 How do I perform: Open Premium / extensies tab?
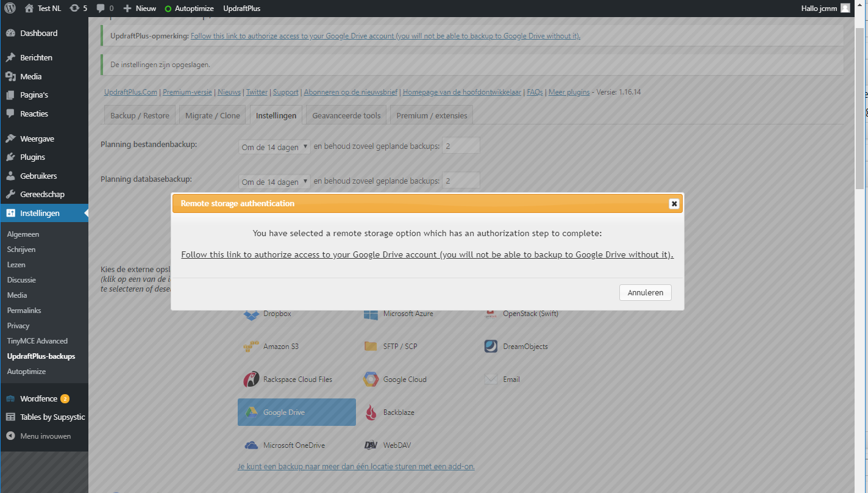[x=432, y=115]
